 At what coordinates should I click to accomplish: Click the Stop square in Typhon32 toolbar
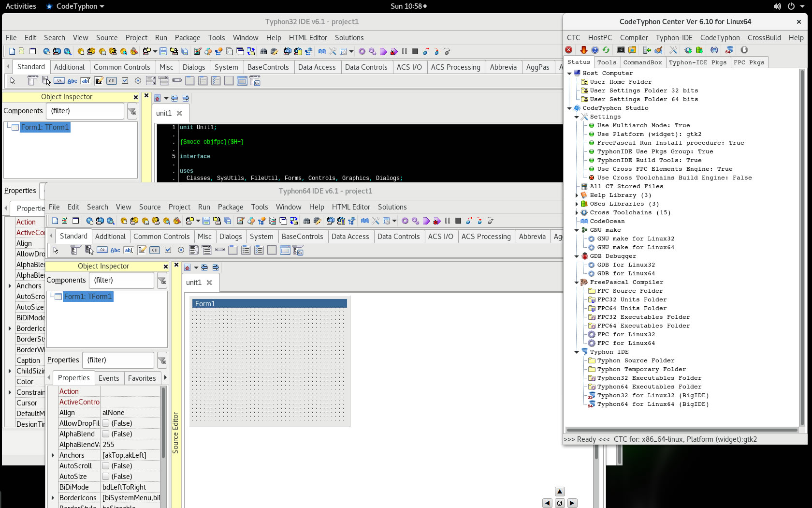tap(415, 51)
